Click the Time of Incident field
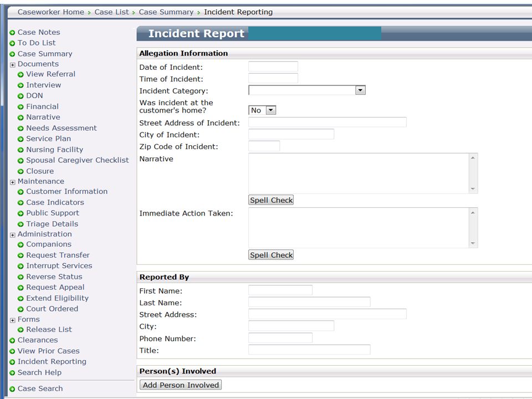The width and height of the screenshot is (532, 399). click(273, 78)
